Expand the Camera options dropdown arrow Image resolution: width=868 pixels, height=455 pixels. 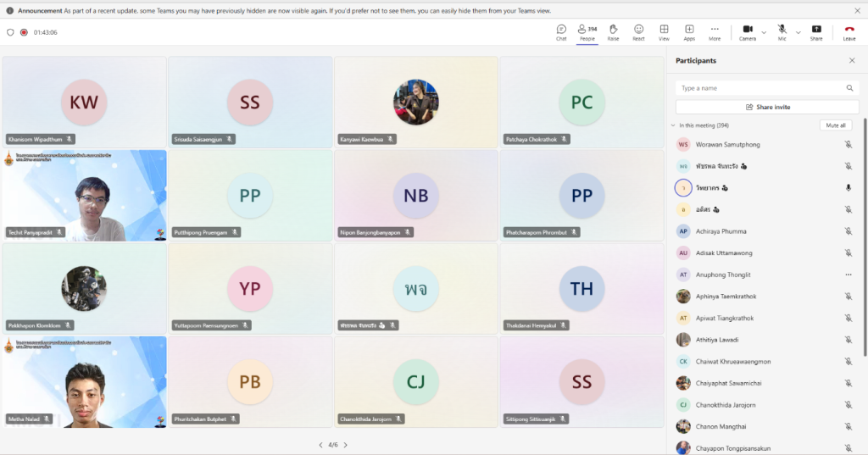point(764,32)
